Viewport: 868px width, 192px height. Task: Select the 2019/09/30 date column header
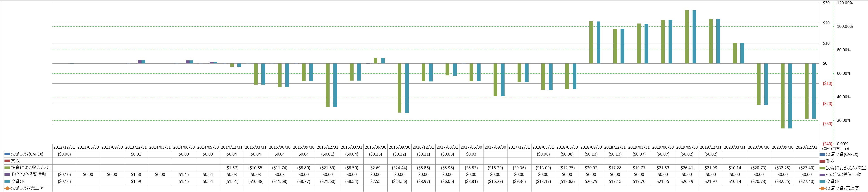(x=687, y=147)
